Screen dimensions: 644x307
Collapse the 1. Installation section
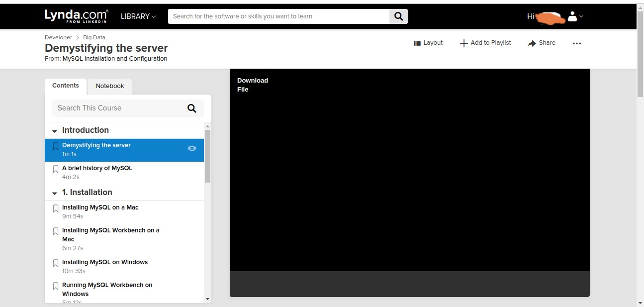(x=55, y=194)
